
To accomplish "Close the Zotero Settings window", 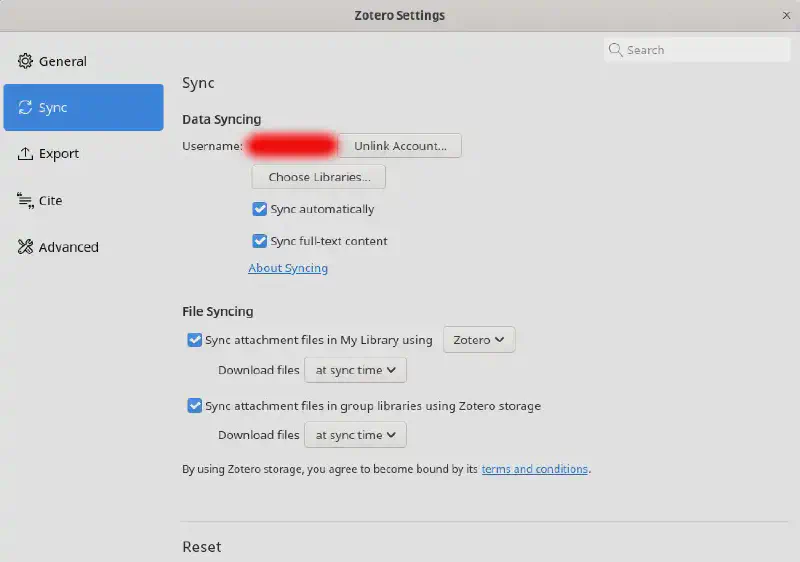I will click(786, 15).
